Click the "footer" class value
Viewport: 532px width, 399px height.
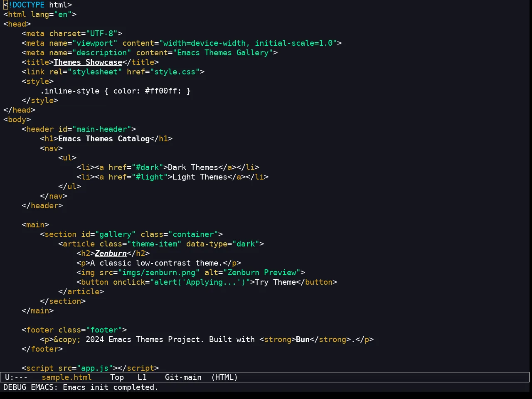point(104,330)
